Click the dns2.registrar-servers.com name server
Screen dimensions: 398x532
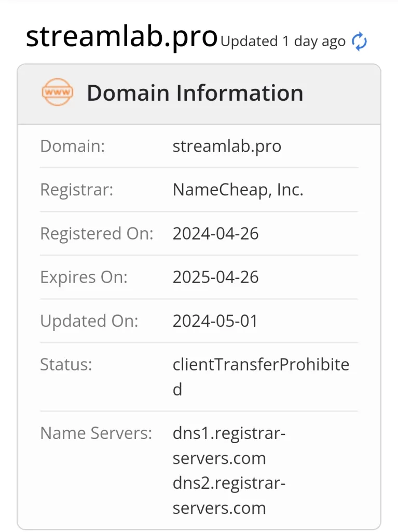(x=229, y=495)
